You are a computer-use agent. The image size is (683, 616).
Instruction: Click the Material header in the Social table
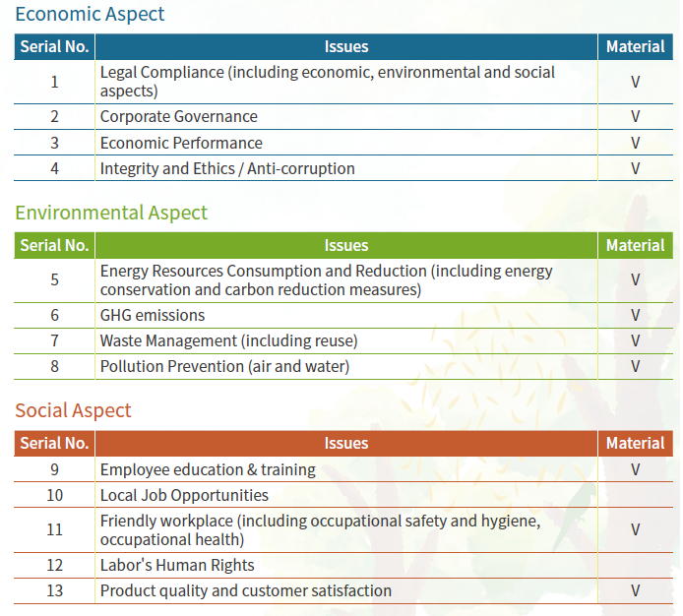pos(635,443)
